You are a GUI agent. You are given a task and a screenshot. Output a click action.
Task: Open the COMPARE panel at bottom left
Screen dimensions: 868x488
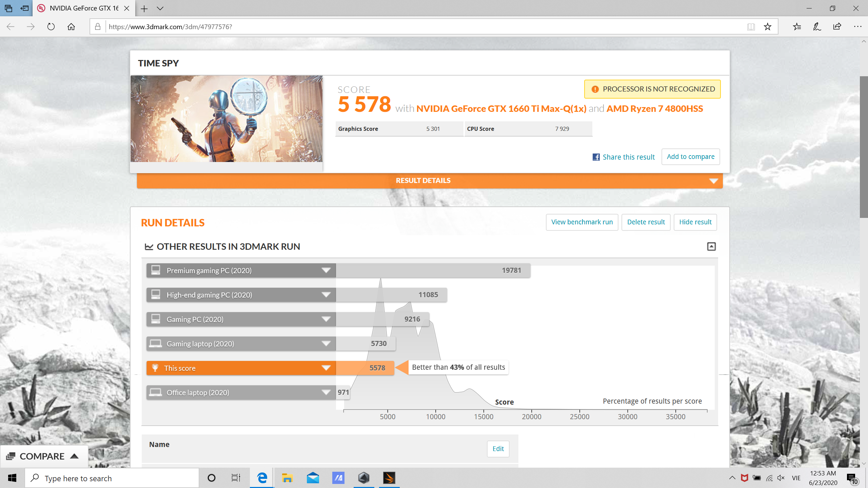(43, 456)
